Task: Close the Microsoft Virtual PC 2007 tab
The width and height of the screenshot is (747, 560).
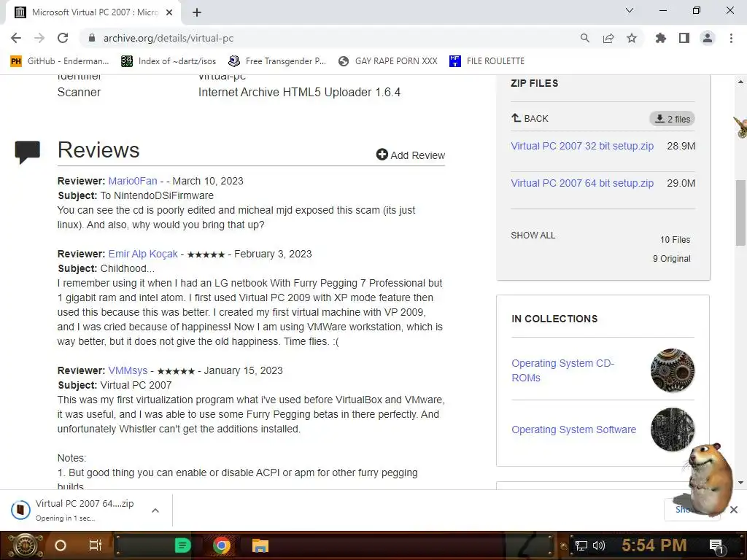Action: click(x=169, y=12)
